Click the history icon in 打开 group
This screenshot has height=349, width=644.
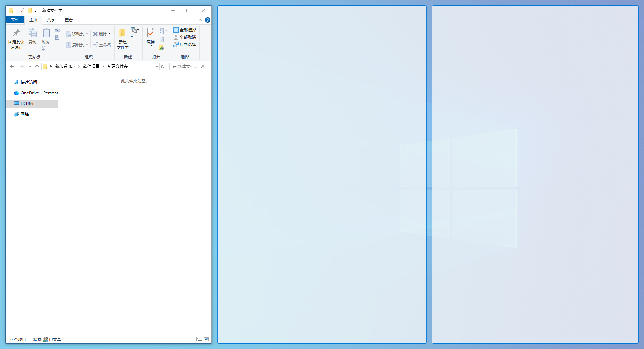click(162, 48)
